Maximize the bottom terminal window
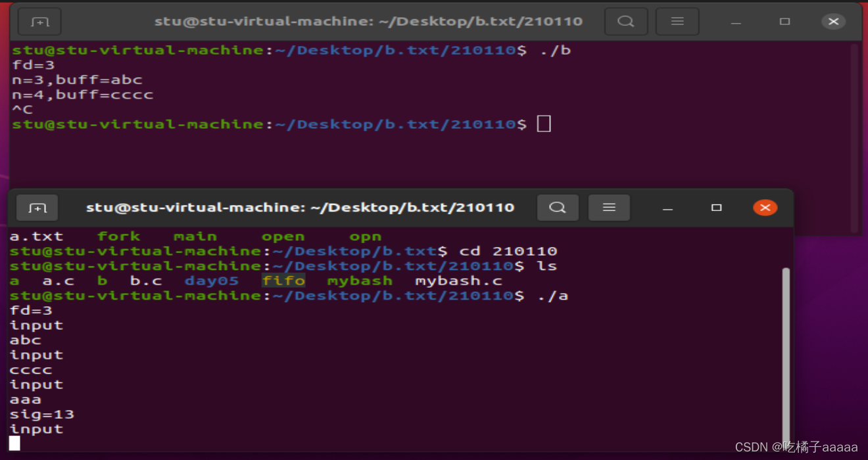Image resolution: width=868 pixels, height=460 pixels. (716, 208)
